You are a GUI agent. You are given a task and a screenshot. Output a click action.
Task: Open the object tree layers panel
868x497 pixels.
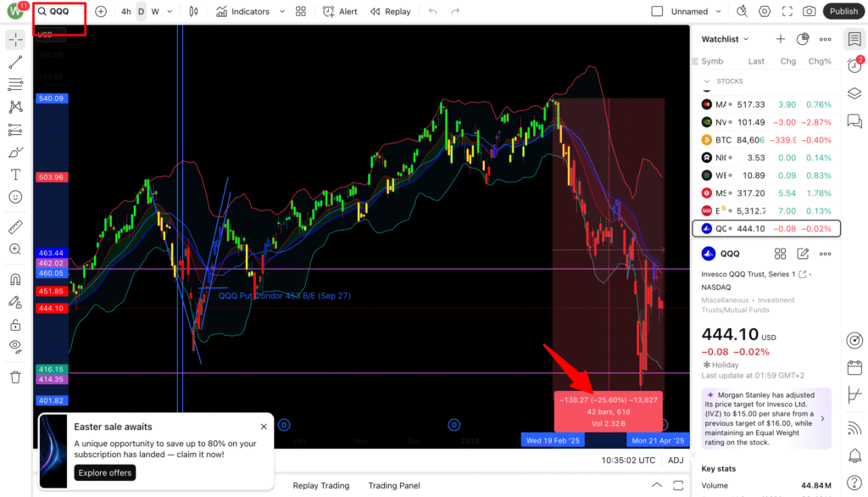pos(854,93)
